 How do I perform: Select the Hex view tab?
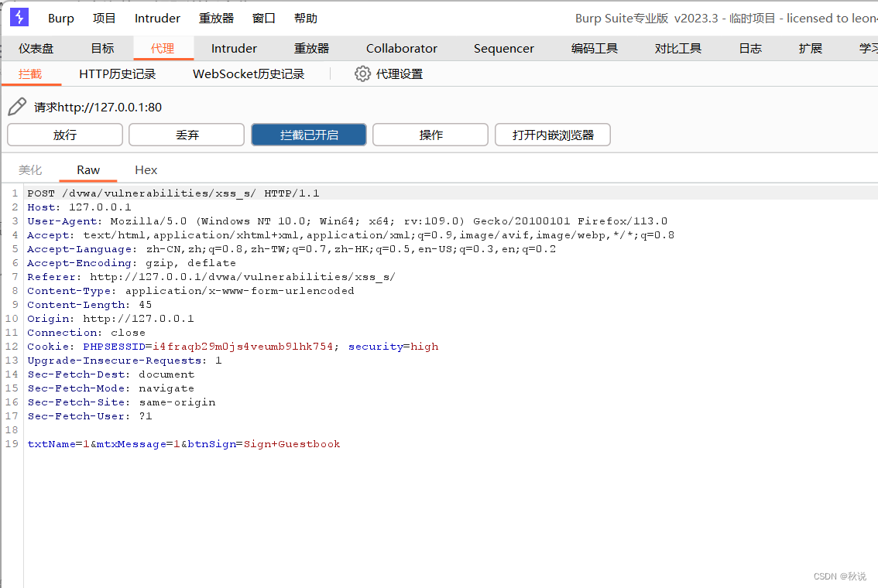tap(146, 170)
